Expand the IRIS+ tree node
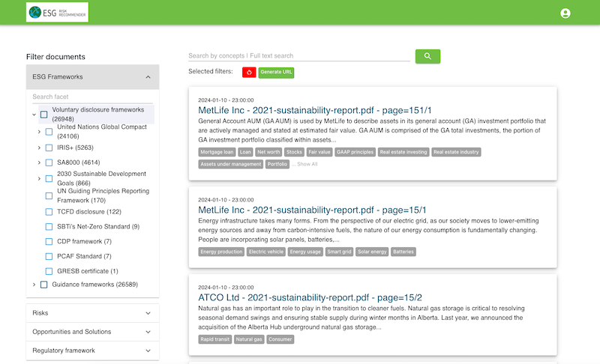 click(39, 148)
